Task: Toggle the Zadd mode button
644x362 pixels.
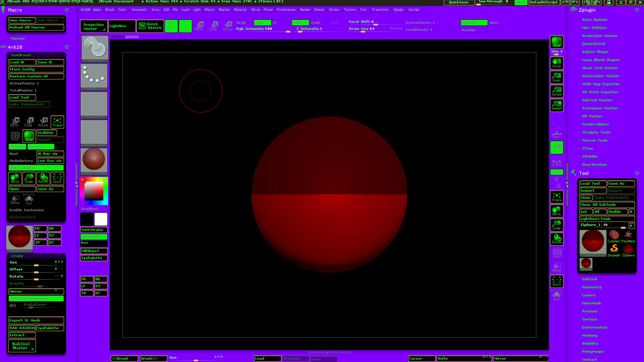Action: [300, 22]
